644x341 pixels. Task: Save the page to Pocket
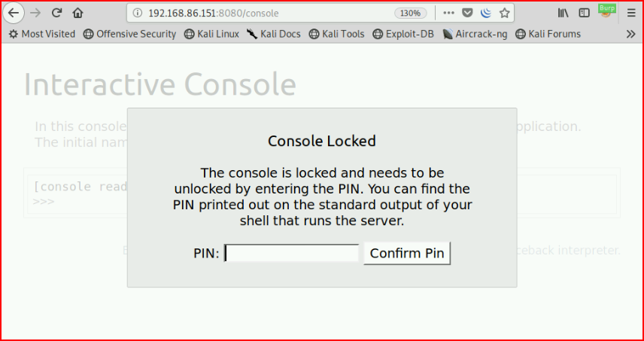tap(467, 13)
